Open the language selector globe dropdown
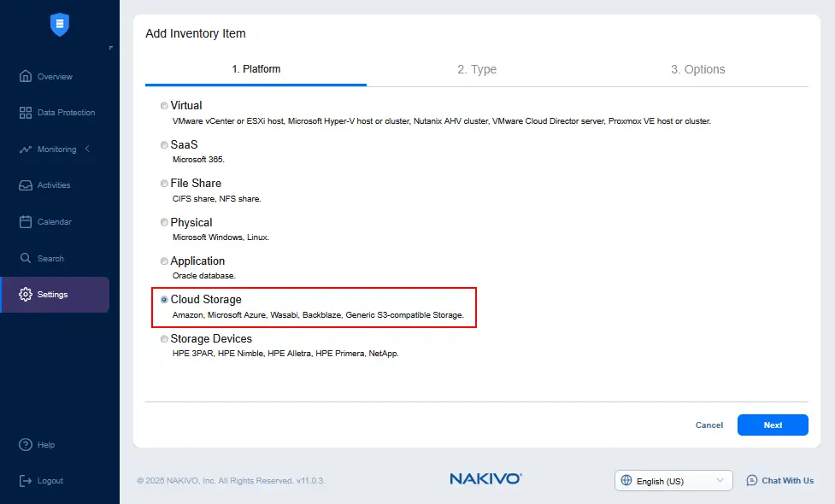 coord(625,480)
